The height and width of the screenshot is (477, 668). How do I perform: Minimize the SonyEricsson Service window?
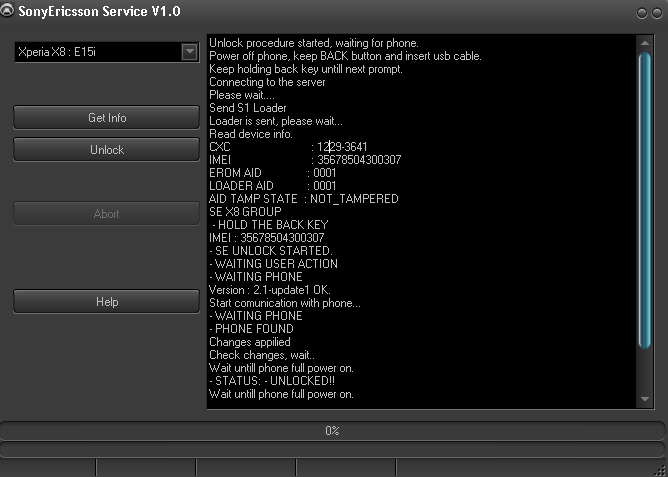[641, 12]
